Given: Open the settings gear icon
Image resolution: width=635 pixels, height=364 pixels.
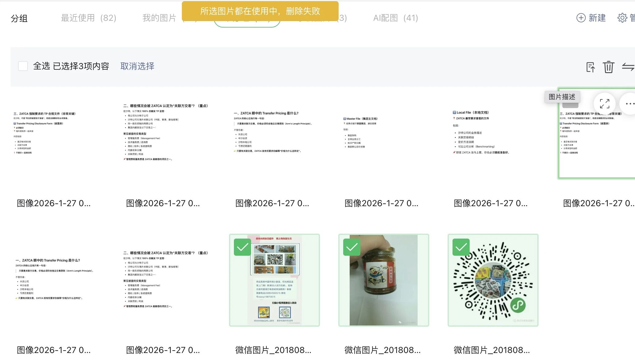Looking at the screenshot, I should tap(622, 18).
